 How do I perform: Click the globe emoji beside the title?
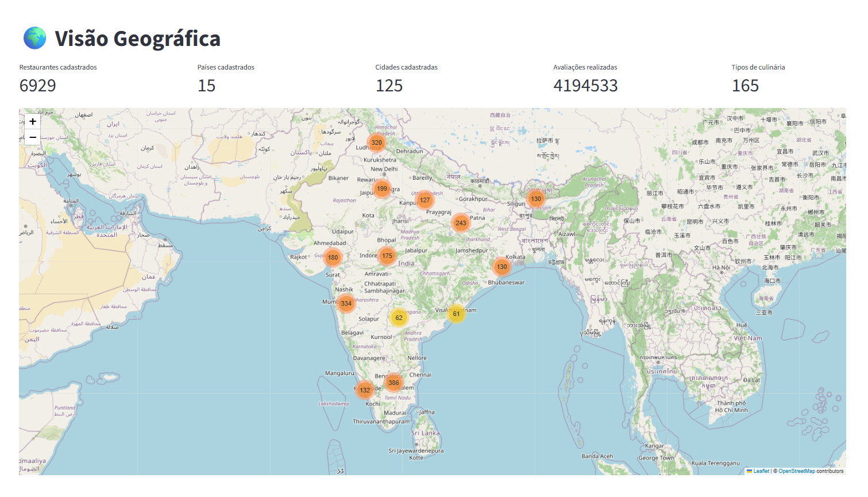[x=34, y=38]
